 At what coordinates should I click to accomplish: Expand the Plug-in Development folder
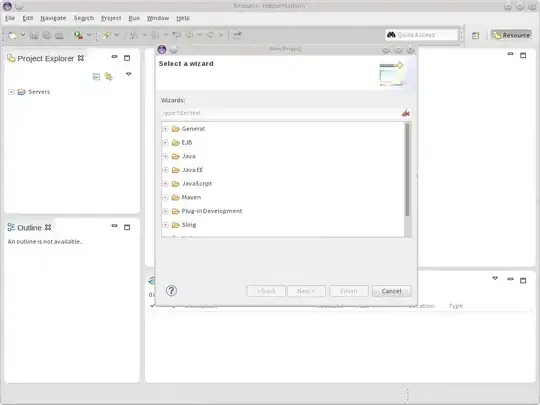[165, 211]
